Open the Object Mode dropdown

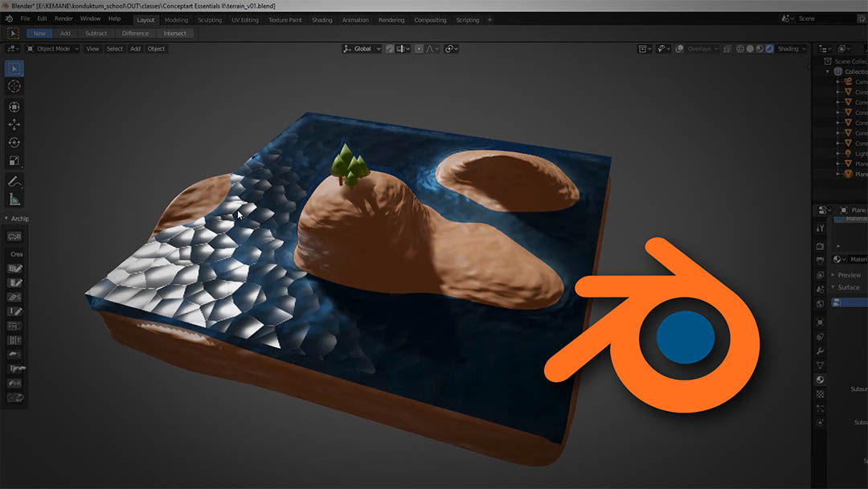pos(54,49)
